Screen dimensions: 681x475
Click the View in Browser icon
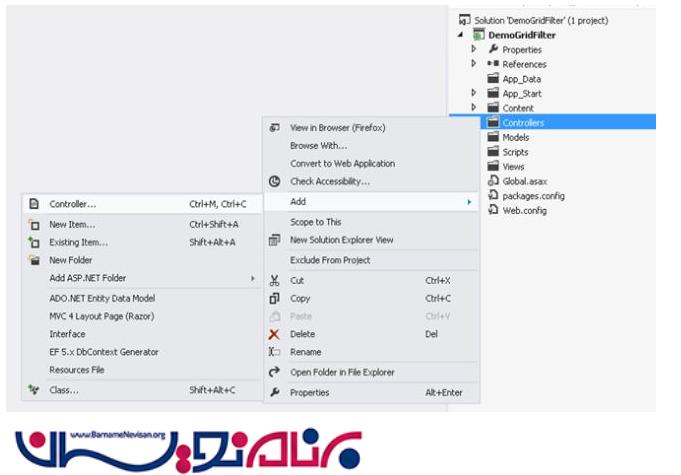coord(274,128)
